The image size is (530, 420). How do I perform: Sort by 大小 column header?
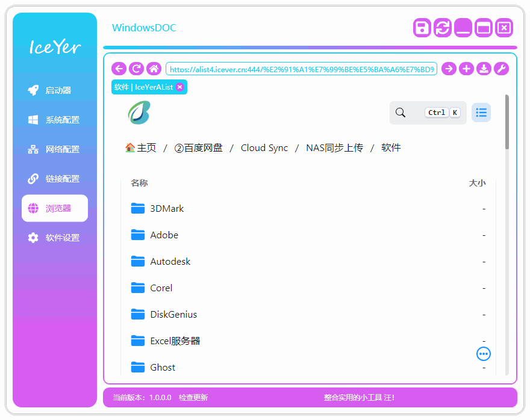click(x=477, y=183)
